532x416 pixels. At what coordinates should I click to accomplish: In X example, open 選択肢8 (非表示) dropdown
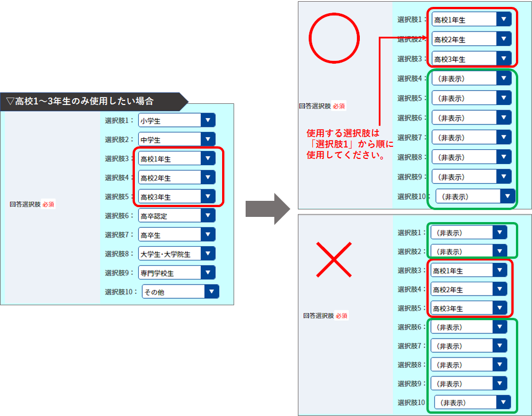(x=469, y=364)
